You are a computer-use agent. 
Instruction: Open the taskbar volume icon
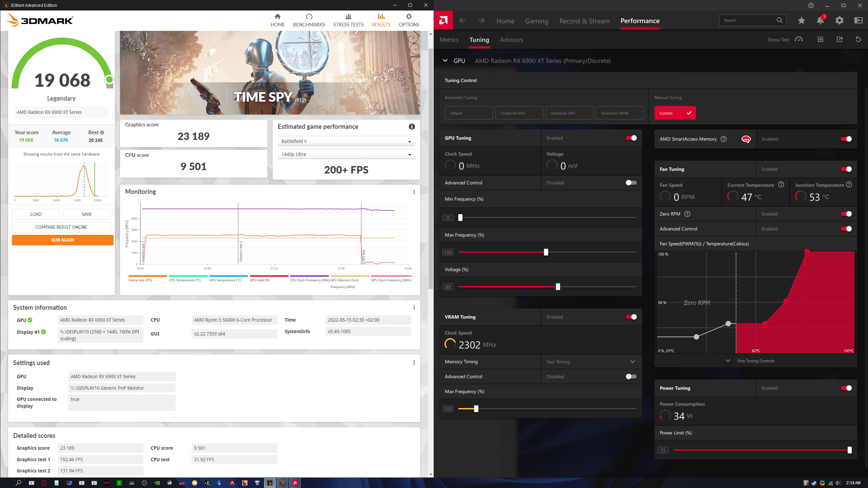pyautogui.click(x=838, y=483)
